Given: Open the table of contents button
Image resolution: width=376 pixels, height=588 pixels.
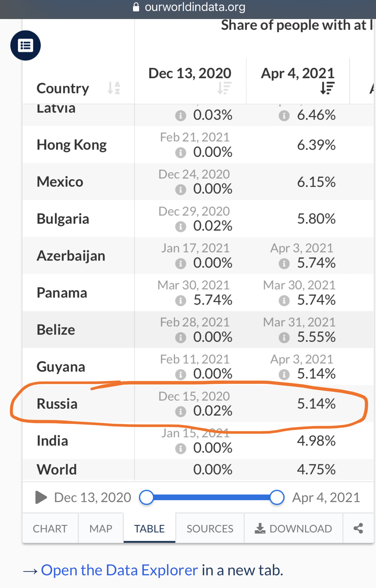Looking at the screenshot, I should point(25,45).
